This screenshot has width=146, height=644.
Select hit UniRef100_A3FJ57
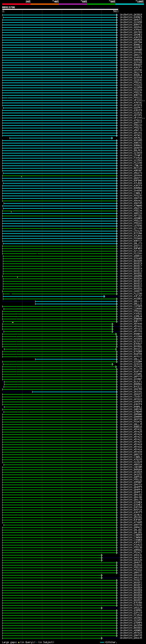click(x=131, y=296)
